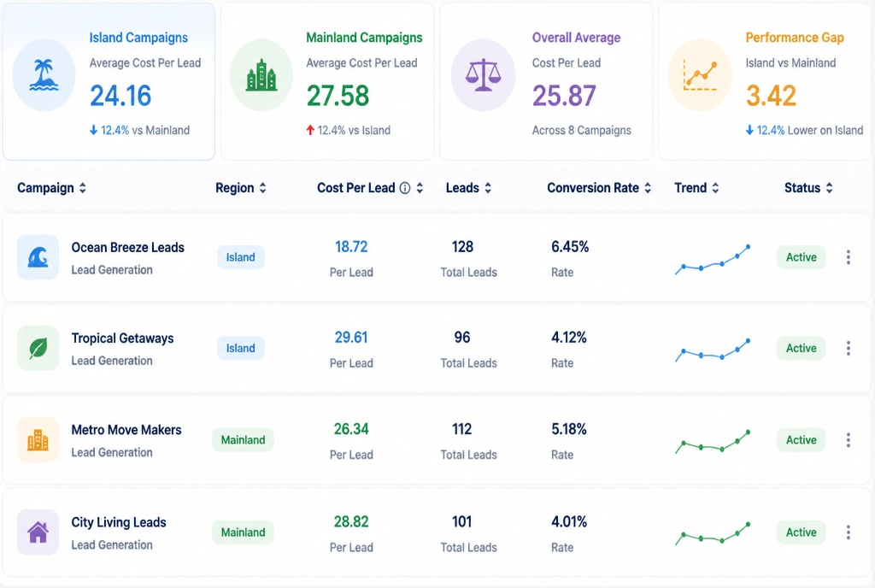The height and width of the screenshot is (588, 875).
Task: Click the Metro Move Makers building icon
Action: pos(38,440)
